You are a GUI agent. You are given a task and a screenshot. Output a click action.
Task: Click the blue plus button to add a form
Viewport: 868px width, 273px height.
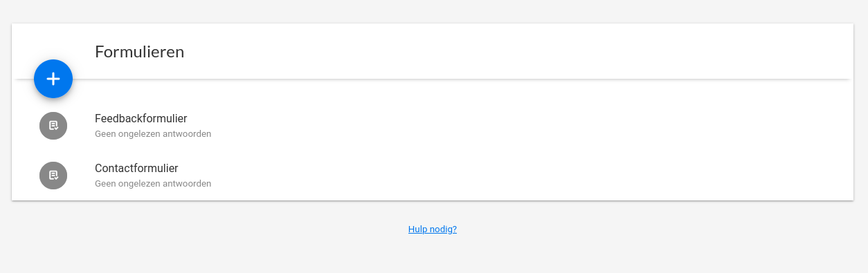53,79
